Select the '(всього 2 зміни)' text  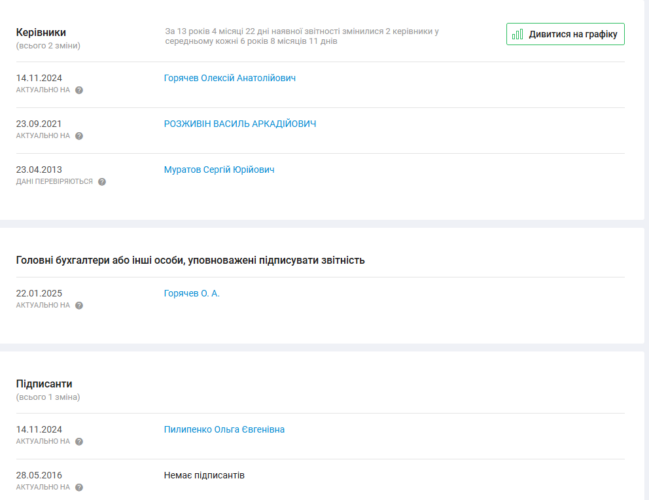pyautogui.click(x=48, y=46)
